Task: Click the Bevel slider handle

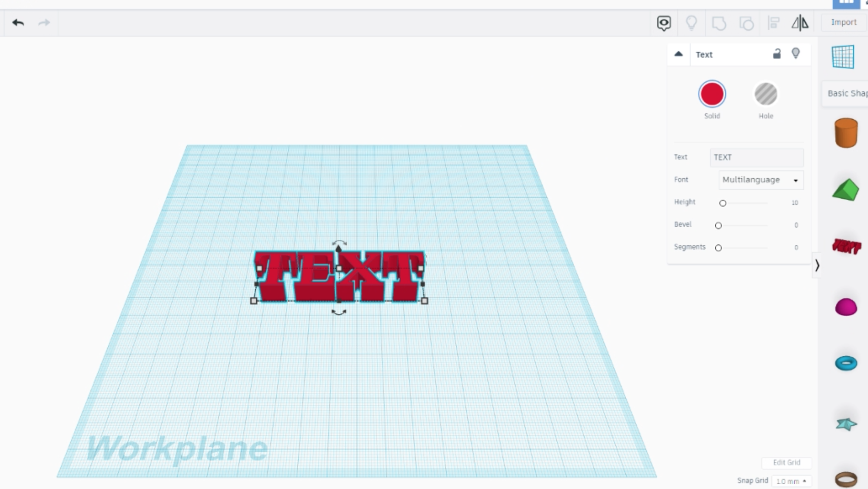Action: point(718,226)
